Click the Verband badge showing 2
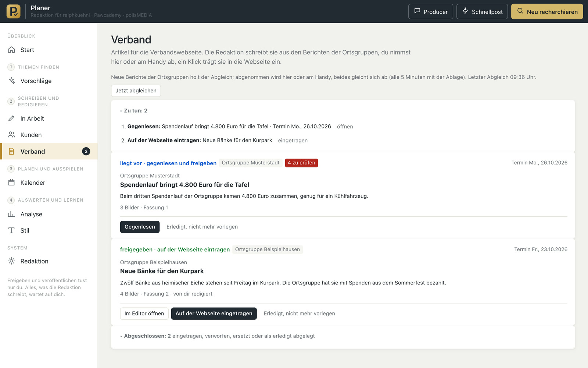This screenshot has width=588, height=368. click(x=86, y=151)
